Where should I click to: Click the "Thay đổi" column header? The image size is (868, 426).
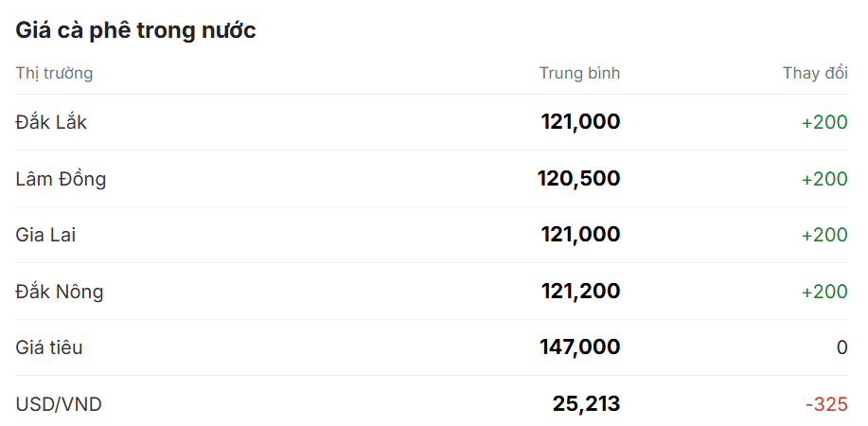[814, 73]
